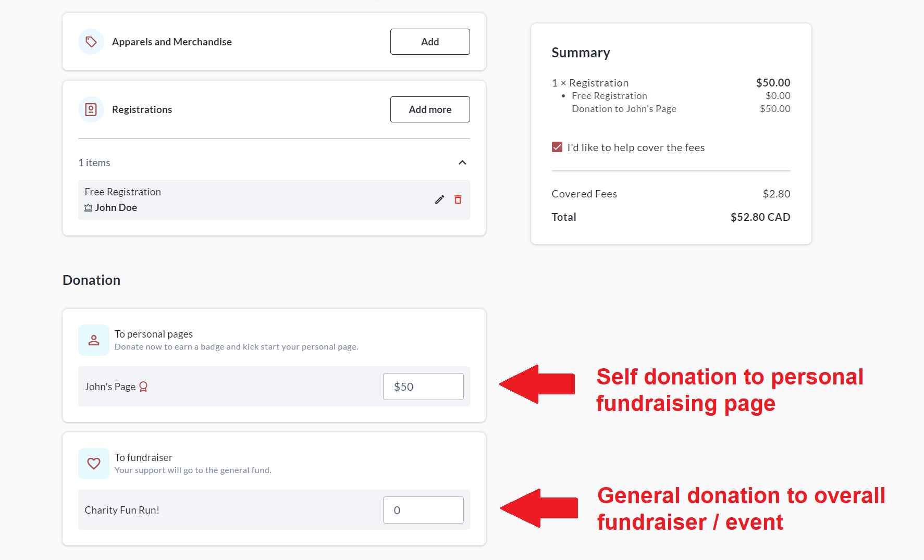Click the 1 items row label
The height and width of the screenshot is (560, 924).
point(94,163)
